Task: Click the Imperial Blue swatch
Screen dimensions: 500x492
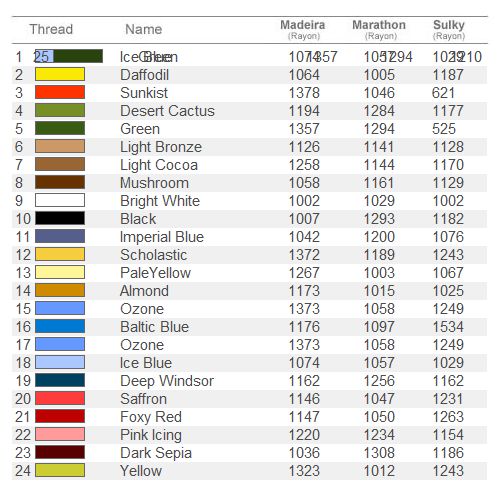Action: click(60, 236)
